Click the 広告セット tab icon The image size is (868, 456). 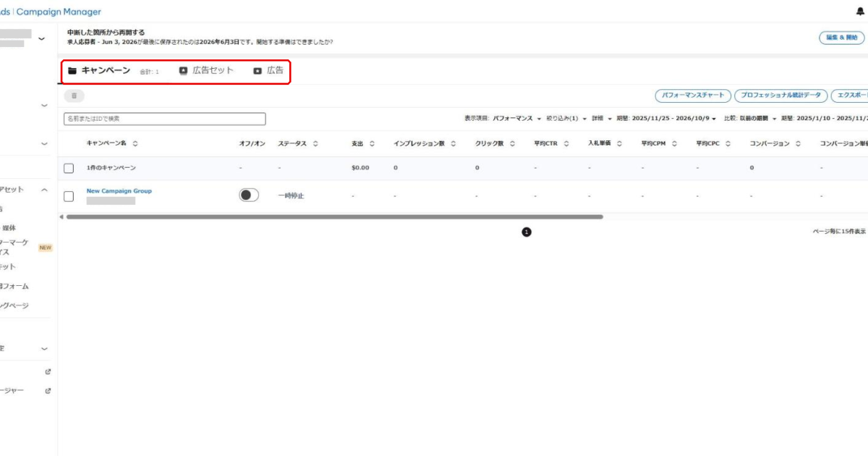(183, 71)
